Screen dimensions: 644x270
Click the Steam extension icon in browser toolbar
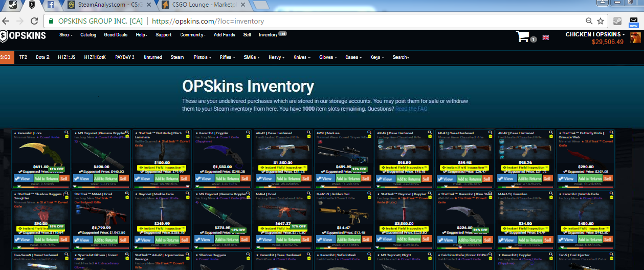tap(618, 22)
